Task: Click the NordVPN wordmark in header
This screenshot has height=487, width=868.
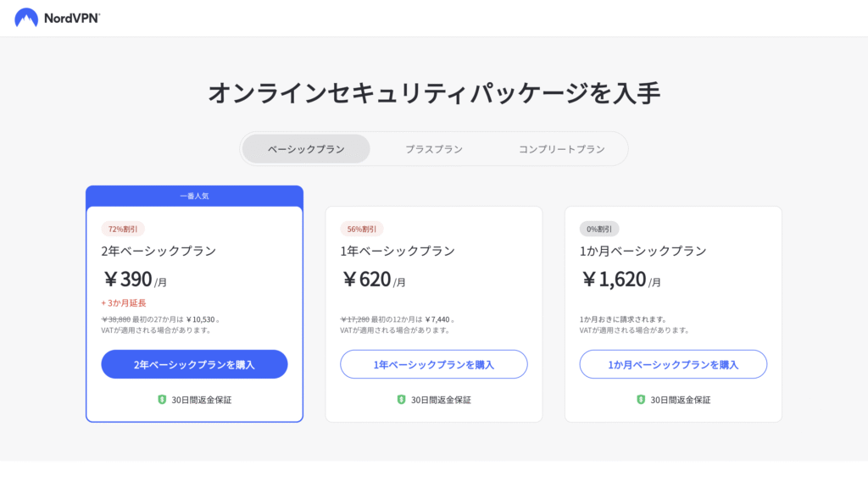Action: click(72, 19)
